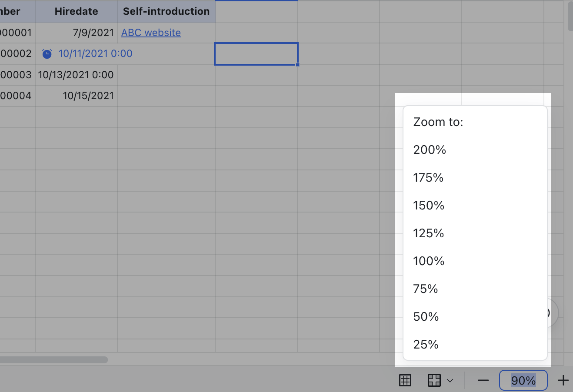
Task: Click the plus zoom in button
Action: point(563,381)
